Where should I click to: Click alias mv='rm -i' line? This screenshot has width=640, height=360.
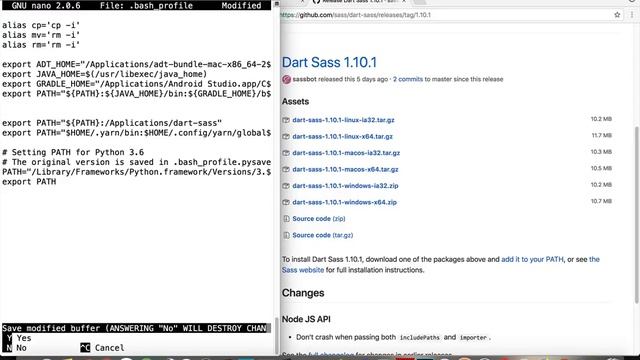[x=41, y=35]
